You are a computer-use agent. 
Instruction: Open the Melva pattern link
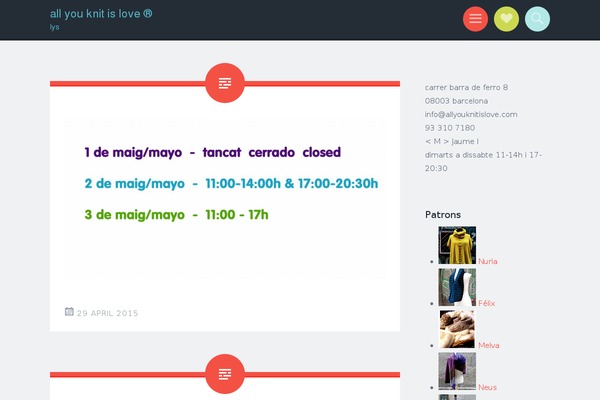point(489,345)
